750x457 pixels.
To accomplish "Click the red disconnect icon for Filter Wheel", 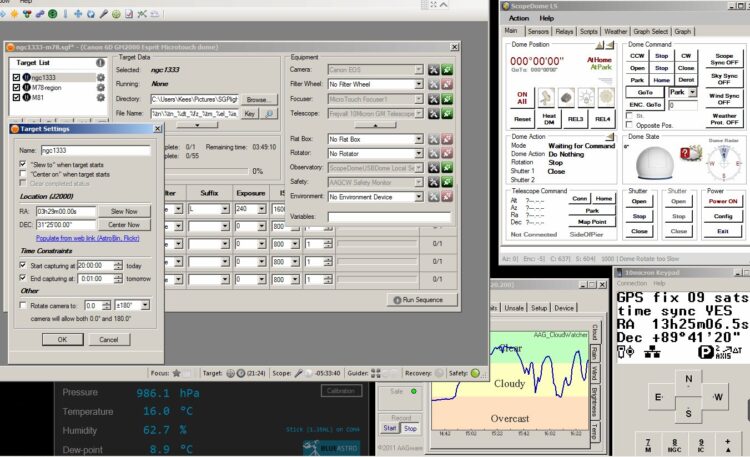I will (447, 84).
